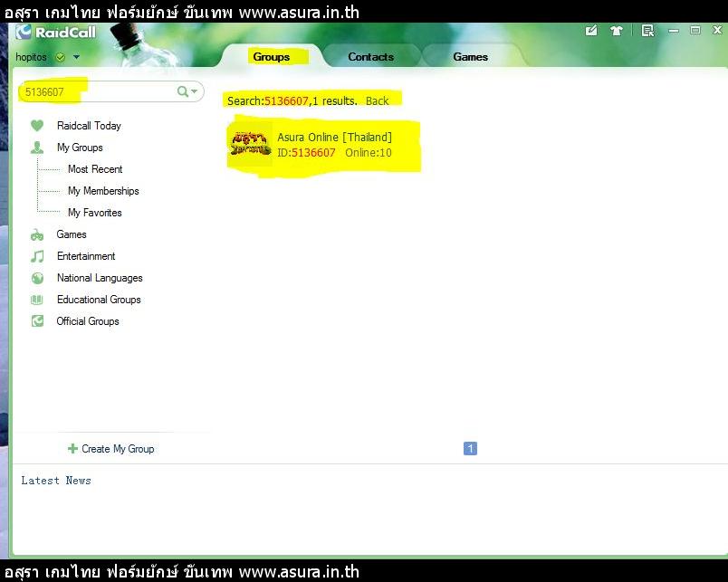Open the main menu list icon in title bar
This screenshot has width=728, height=582.
[x=647, y=31]
